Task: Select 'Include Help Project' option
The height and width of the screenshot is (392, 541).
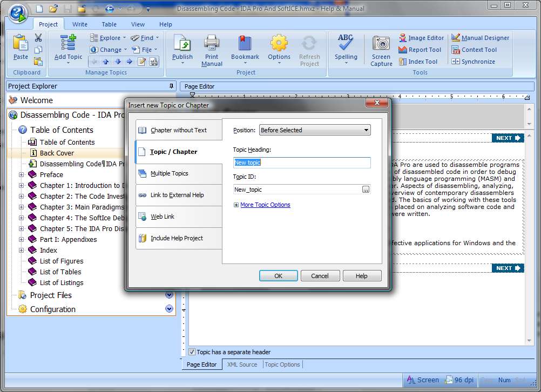Action: pyautogui.click(x=179, y=238)
